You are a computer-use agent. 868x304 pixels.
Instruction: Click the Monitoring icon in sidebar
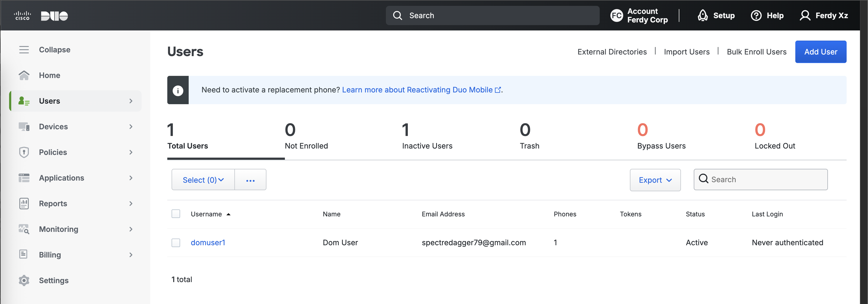point(24,229)
